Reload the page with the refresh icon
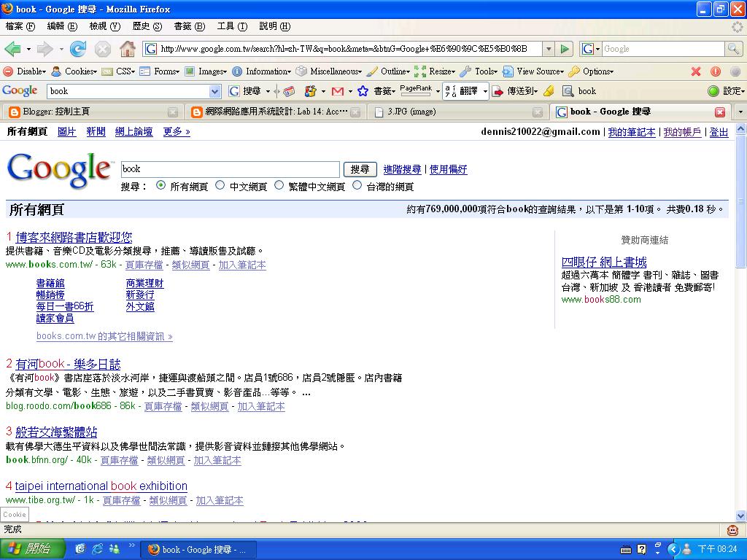747x560 pixels. 78,49
